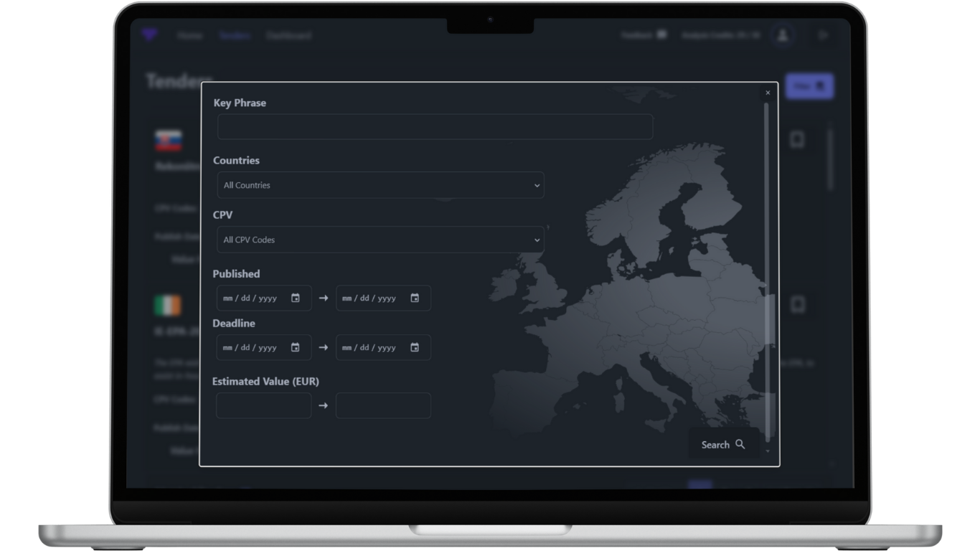Open the calendar picker for Published start date

[x=296, y=298]
